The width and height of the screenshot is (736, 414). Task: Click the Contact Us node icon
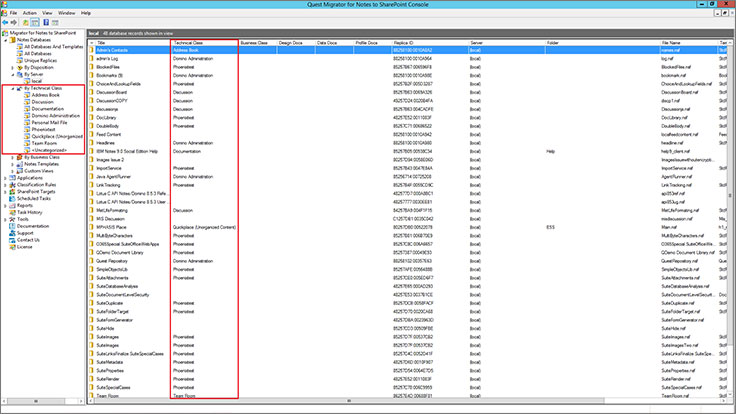13,240
